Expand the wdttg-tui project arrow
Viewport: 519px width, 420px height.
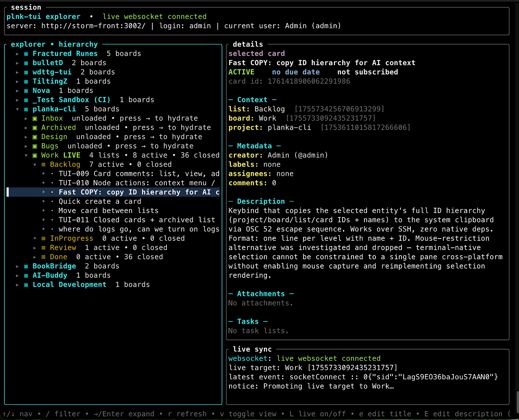pyautogui.click(x=17, y=72)
